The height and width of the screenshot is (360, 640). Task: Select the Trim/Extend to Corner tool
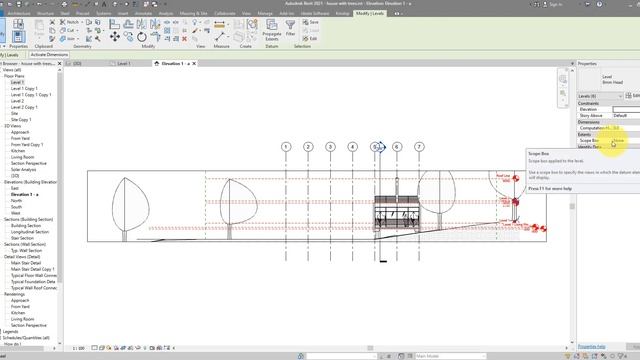[x=155, y=37]
